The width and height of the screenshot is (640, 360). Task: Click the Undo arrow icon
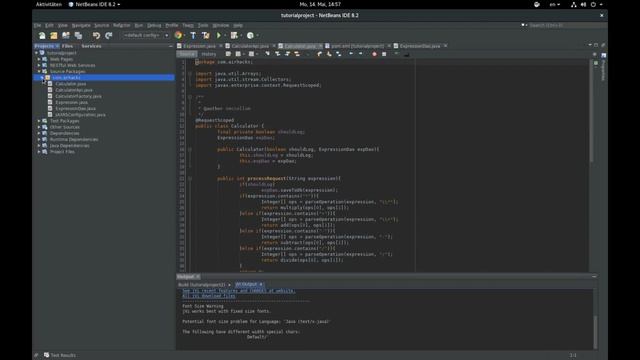point(96,36)
